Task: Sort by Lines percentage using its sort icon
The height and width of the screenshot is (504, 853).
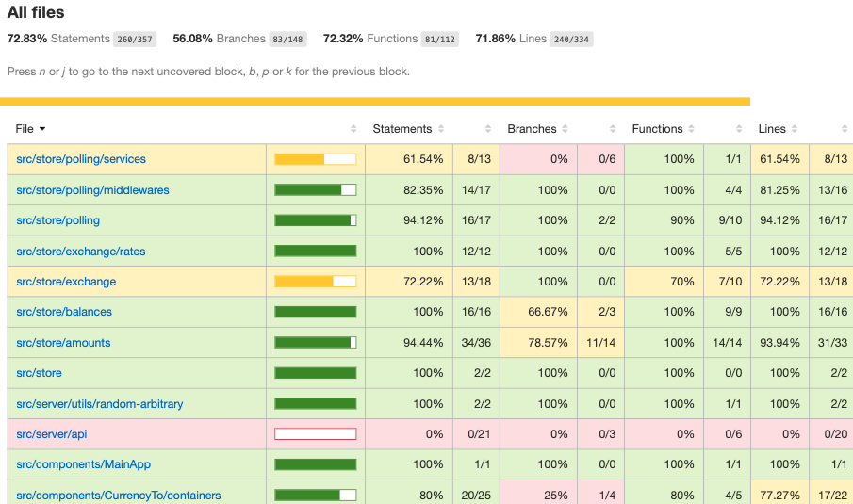Action: click(x=795, y=129)
